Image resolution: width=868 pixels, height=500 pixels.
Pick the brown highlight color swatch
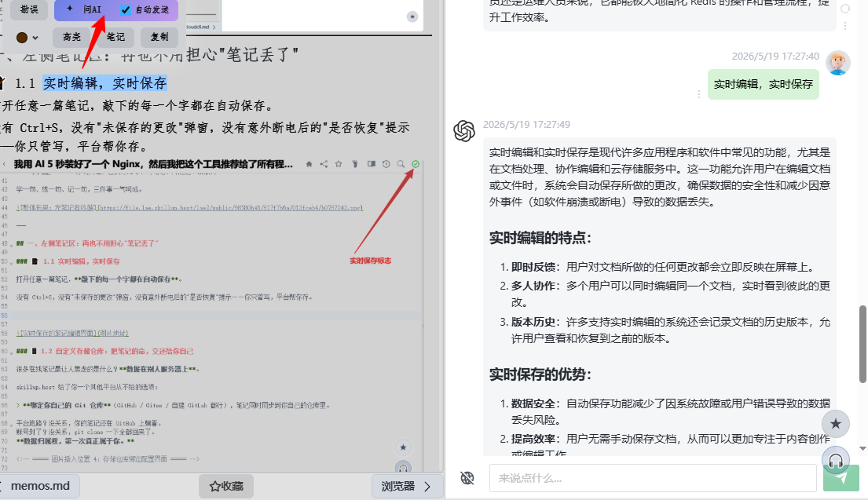pyautogui.click(x=21, y=38)
